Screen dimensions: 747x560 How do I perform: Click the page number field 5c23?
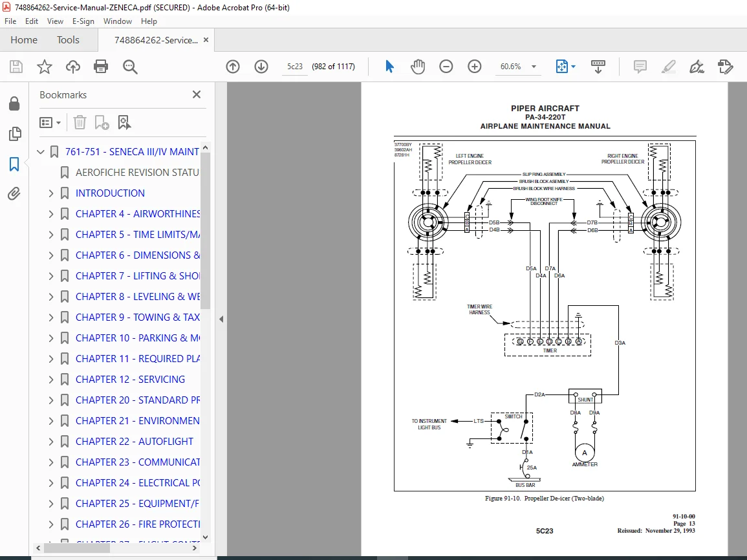pos(294,67)
